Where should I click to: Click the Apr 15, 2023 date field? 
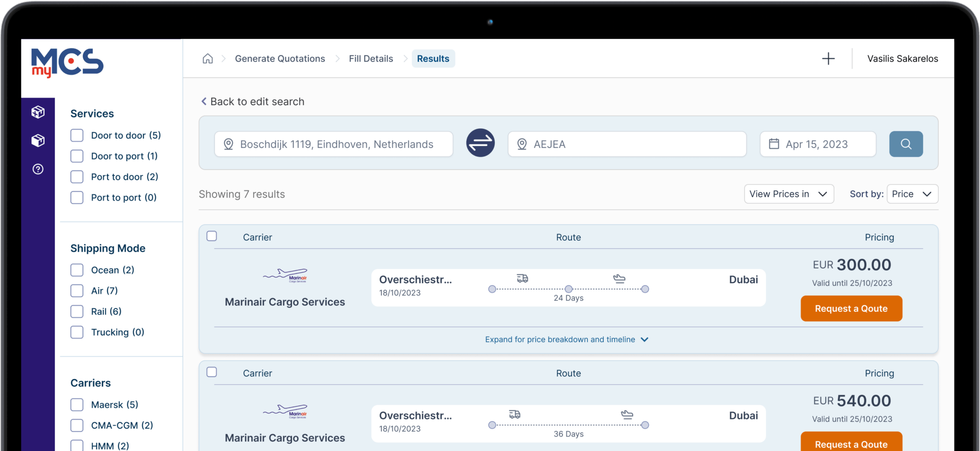point(817,144)
